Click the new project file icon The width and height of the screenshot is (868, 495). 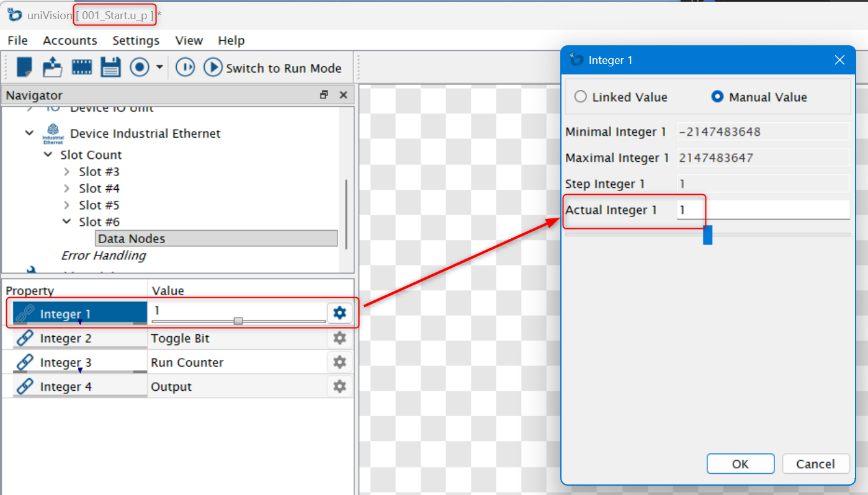point(24,67)
